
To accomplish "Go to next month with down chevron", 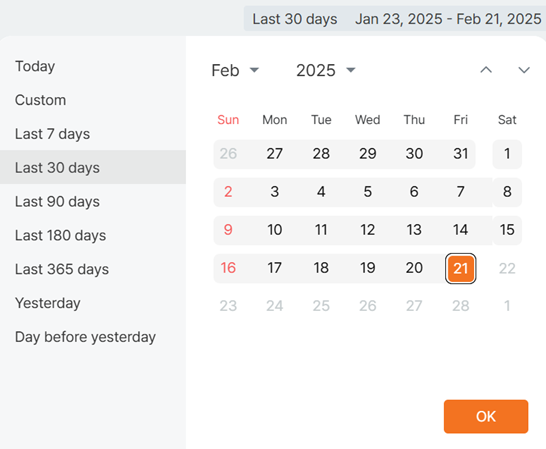I will click(524, 70).
